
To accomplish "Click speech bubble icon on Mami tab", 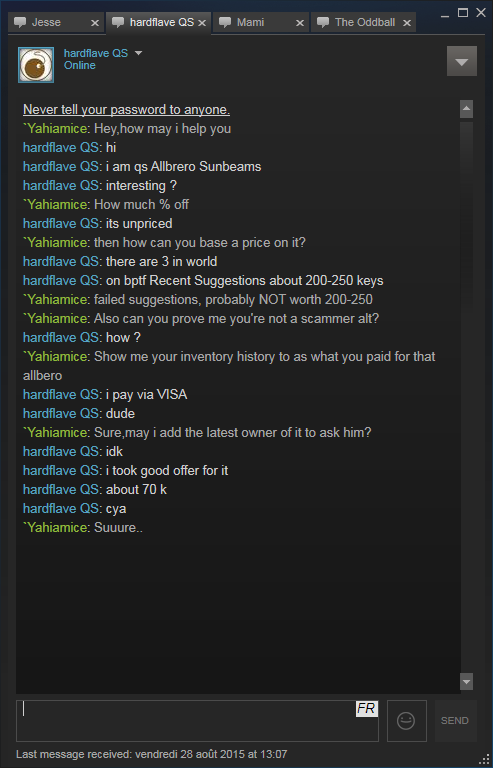I will tap(225, 22).
